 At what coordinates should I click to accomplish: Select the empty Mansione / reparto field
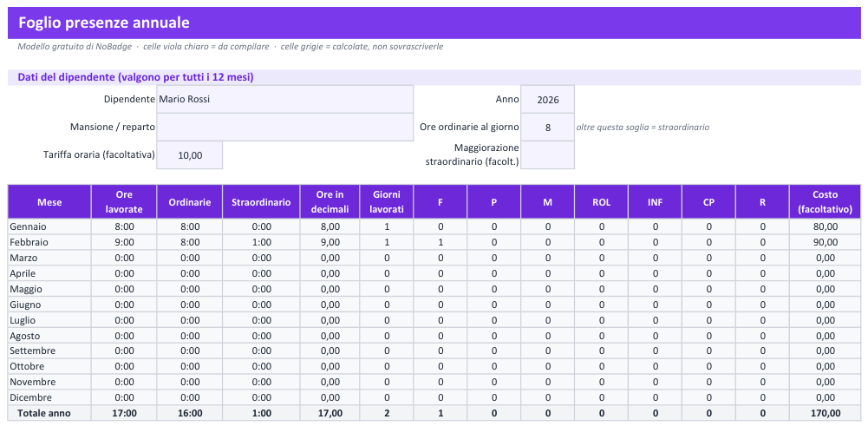(x=285, y=128)
